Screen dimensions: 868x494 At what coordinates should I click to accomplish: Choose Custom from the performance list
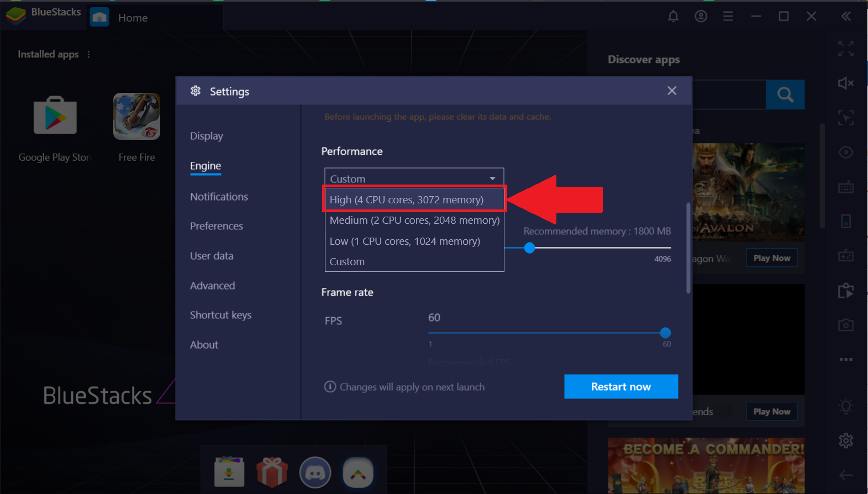[414, 261]
